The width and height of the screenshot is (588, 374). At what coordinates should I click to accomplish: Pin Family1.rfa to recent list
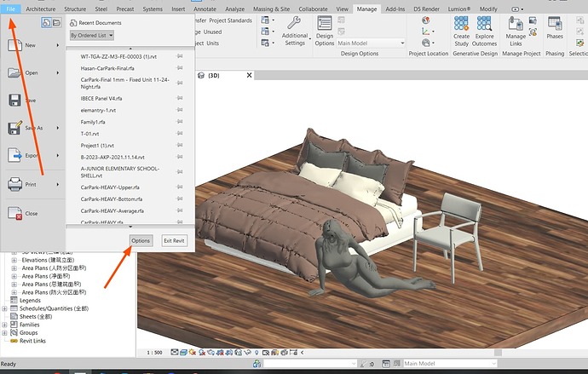click(x=180, y=122)
